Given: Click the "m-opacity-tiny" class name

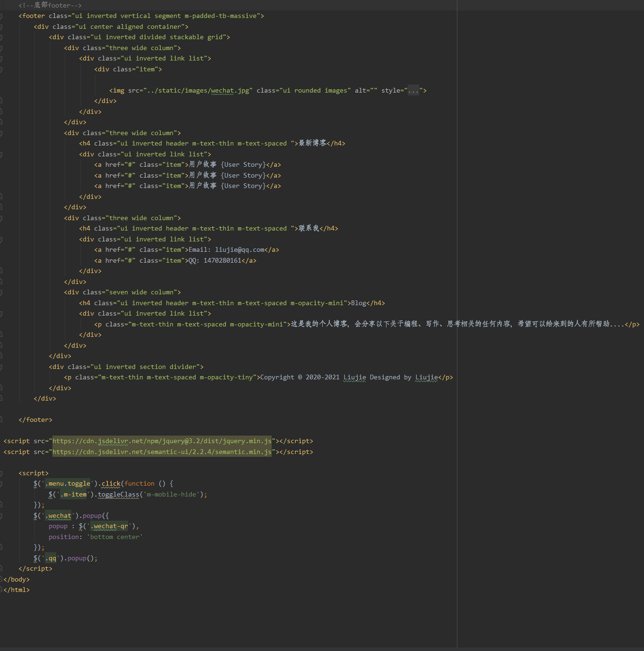Looking at the screenshot, I should point(226,377).
